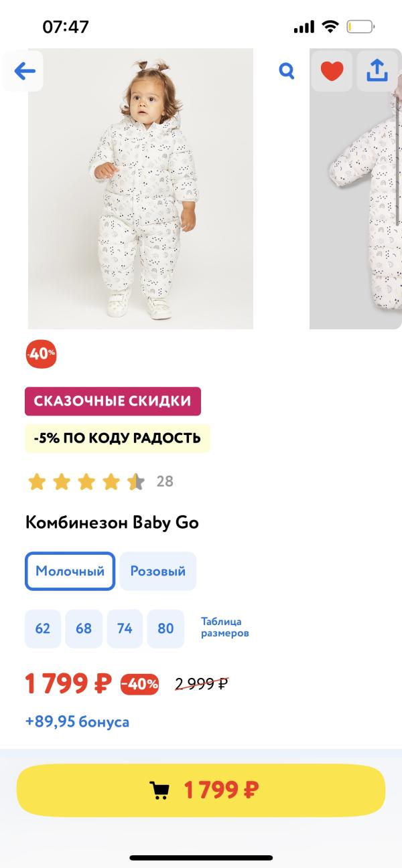
Task: Open the 28 reviews count
Action: pos(165,481)
